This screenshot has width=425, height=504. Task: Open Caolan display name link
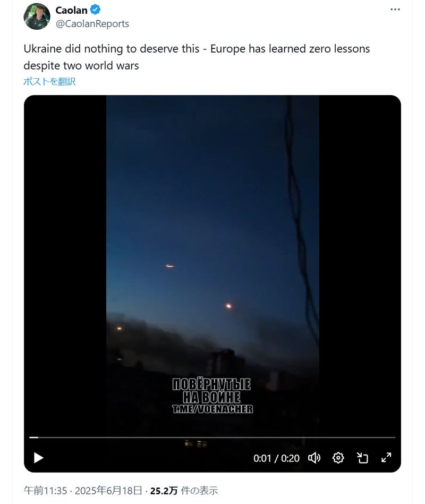point(71,10)
